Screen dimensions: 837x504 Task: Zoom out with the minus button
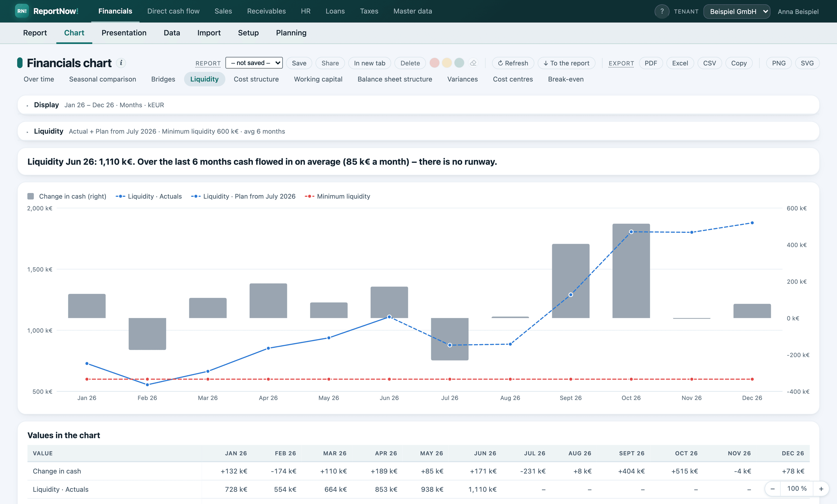tap(772, 489)
